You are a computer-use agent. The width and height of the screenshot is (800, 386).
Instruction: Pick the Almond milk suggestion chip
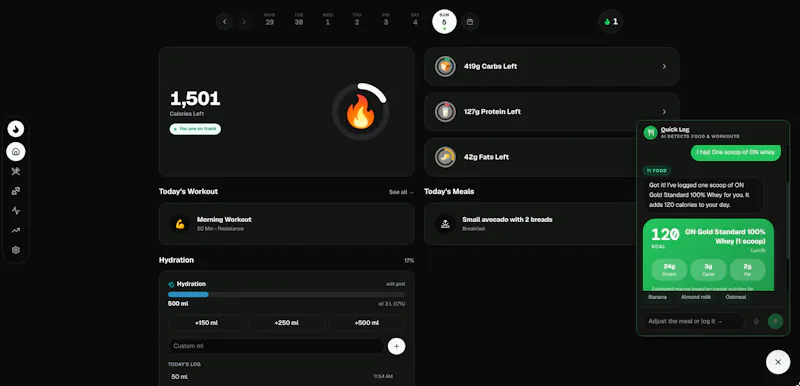(696, 297)
